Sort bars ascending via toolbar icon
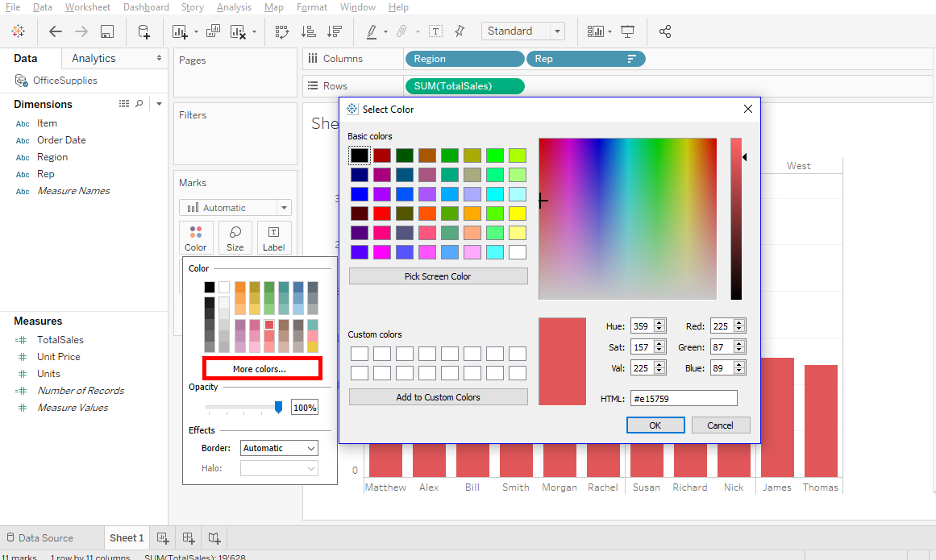 pos(308,31)
